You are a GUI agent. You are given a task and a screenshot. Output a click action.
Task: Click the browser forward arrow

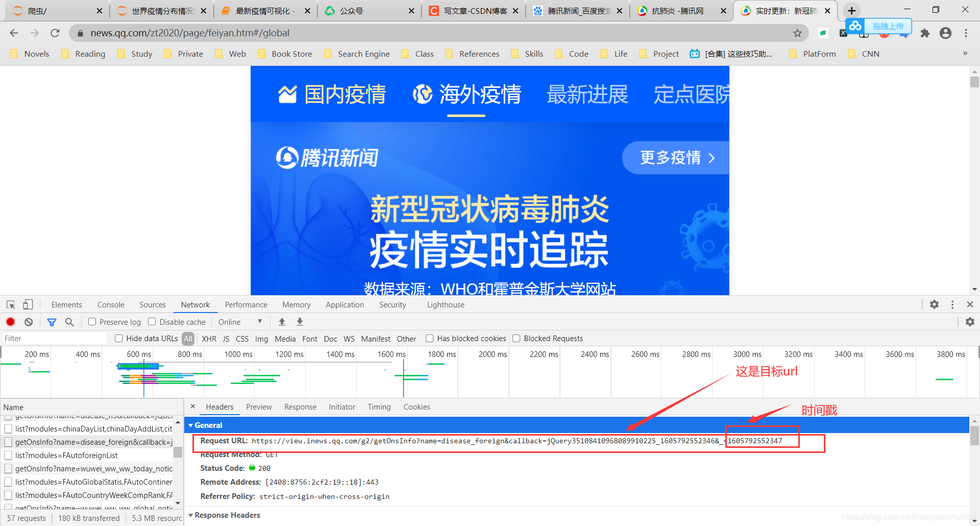click(x=34, y=33)
